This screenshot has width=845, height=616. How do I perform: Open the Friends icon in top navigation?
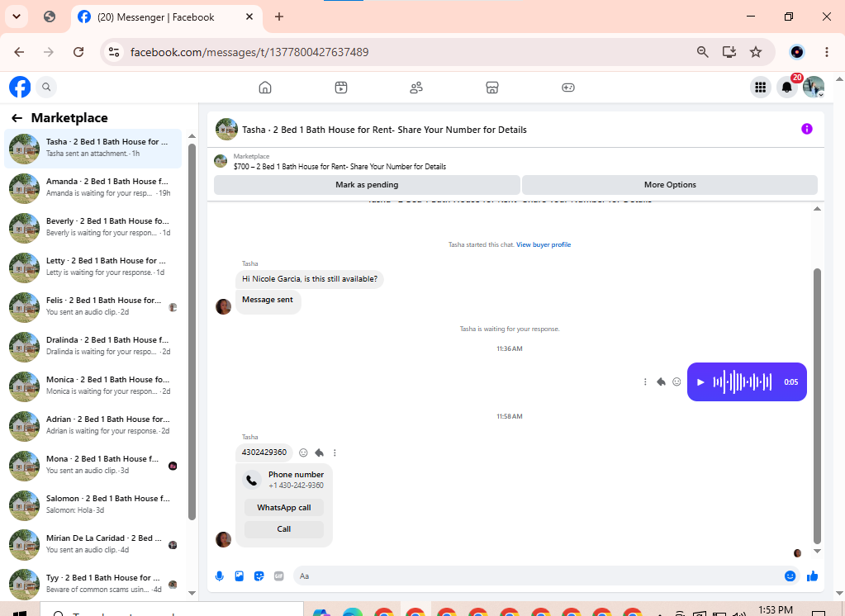(x=416, y=88)
